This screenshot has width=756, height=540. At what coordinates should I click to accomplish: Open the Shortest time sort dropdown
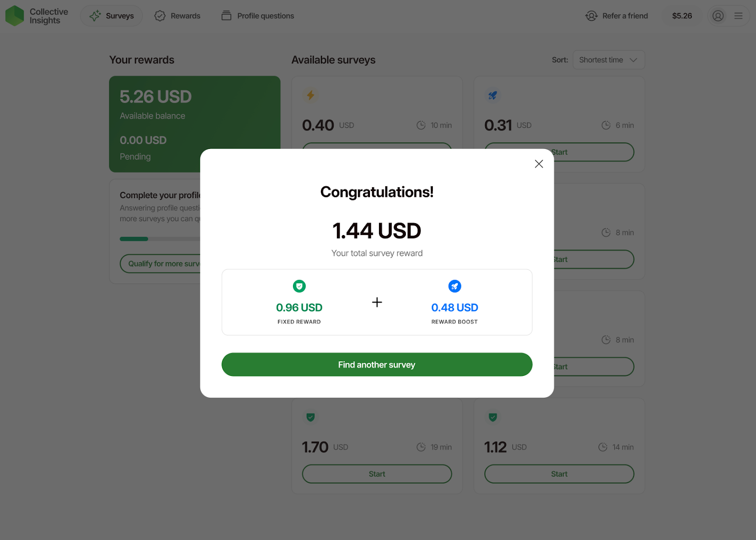coord(609,60)
